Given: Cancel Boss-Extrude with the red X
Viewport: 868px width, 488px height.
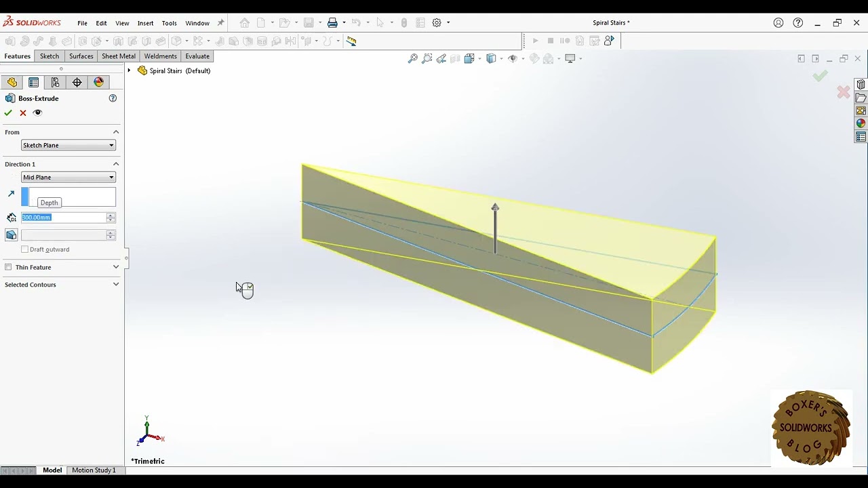Looking at the screenshot, I should (x=23, y=113).
